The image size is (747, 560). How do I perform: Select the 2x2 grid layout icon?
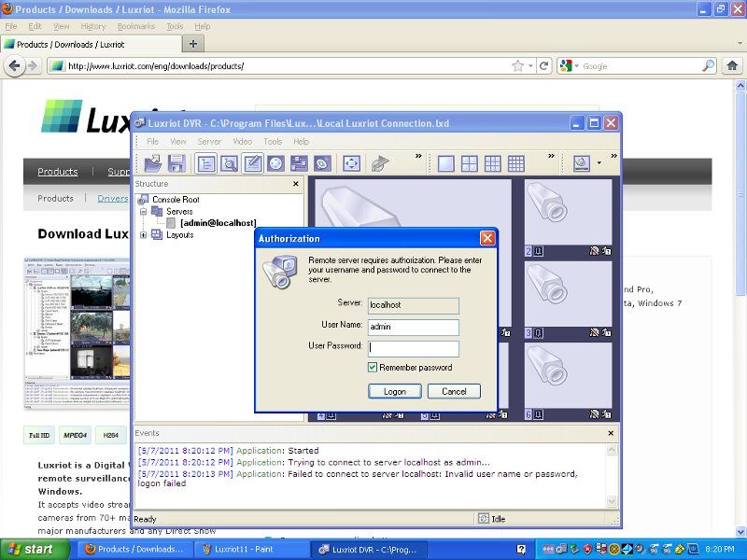tap(470, 163)
